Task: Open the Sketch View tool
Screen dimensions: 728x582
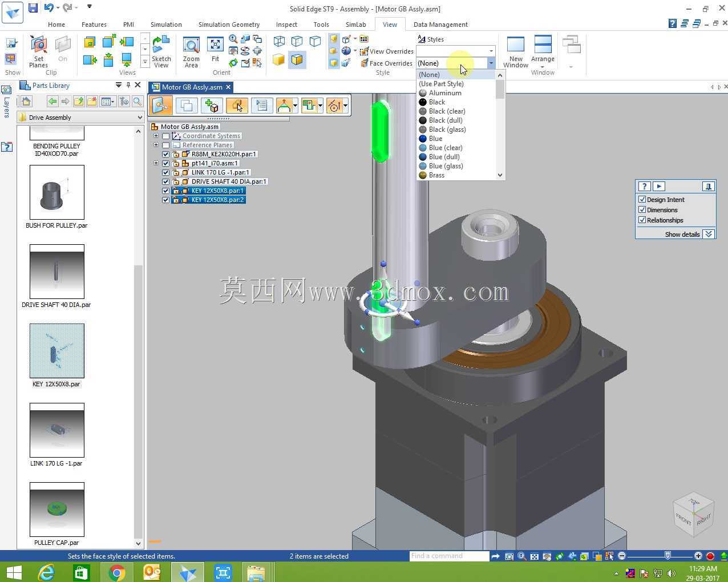Action: pos(161,52)
